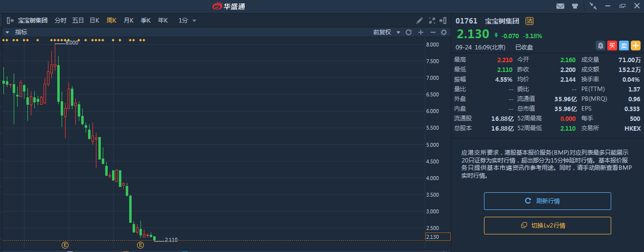Click the -0.070 price change value
The height and width of the screenshot is (252, 644).
pyautogui.click(x=510, y=36)
